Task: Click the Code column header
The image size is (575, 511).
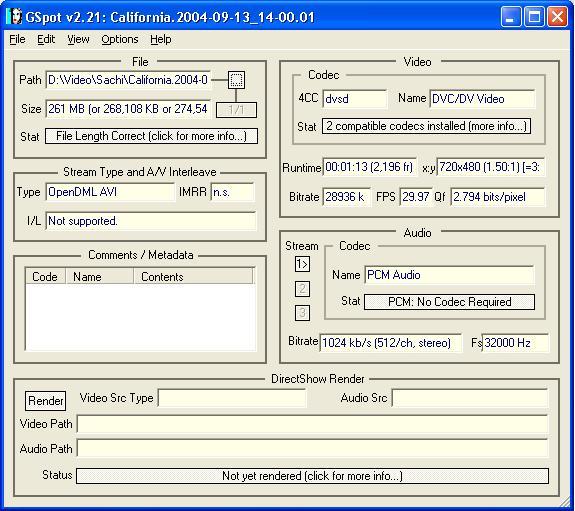Action: [45, 276]
